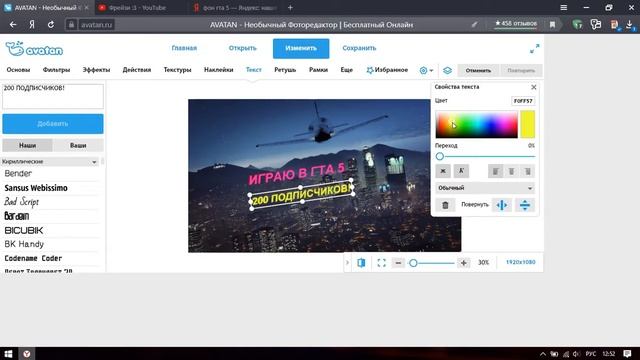640x360 pixels.
Task: Open Yandex browser in taskbar
Action: [x=27, y=353]
